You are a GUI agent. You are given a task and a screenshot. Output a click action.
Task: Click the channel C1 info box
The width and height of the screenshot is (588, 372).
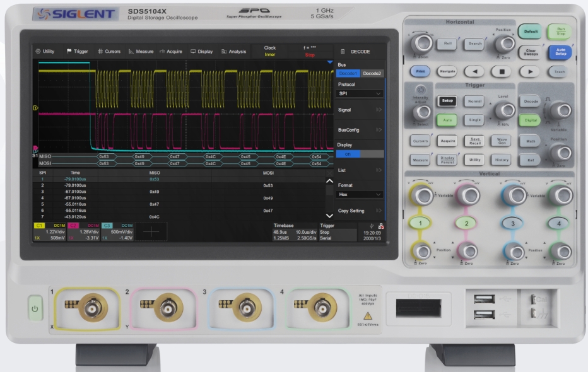48,231
